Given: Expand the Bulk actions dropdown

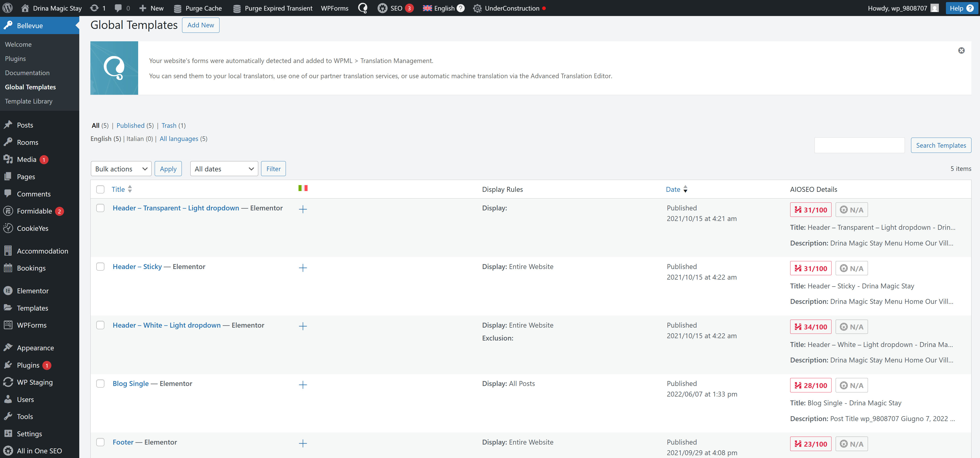Looking at the screenshot, I should tap(121, 169).
